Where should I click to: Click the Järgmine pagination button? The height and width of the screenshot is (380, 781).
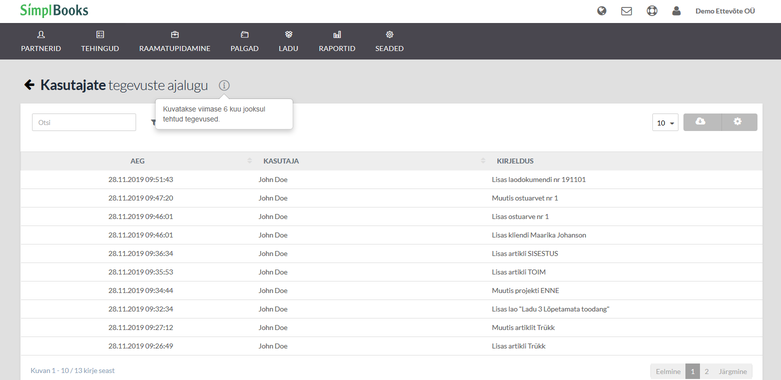(733, 372)
